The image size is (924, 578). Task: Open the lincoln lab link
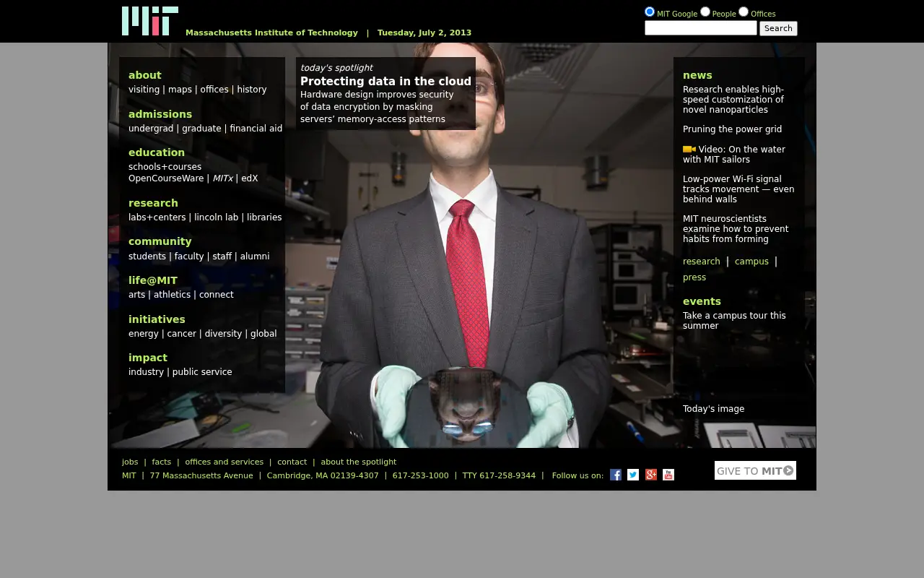pos(217,217)
